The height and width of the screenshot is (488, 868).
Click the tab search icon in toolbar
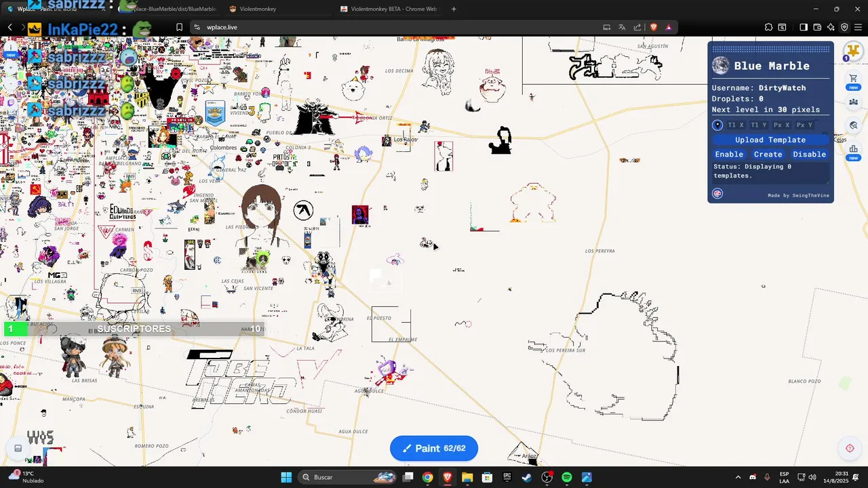(x=782, y=27)
